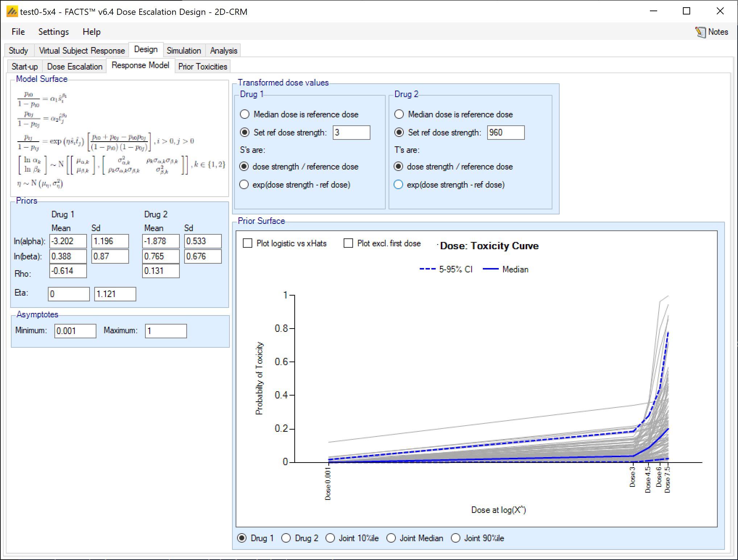Open Virtual Subject Response tab

[x=82, y=51]
